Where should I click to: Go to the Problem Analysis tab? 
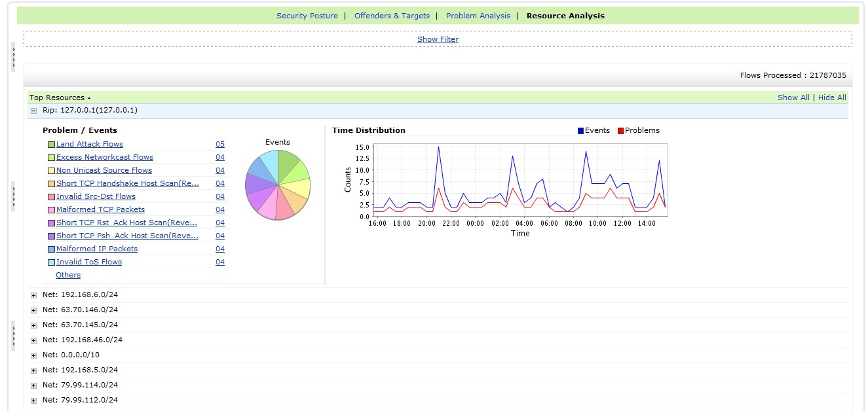pos(478,16)
